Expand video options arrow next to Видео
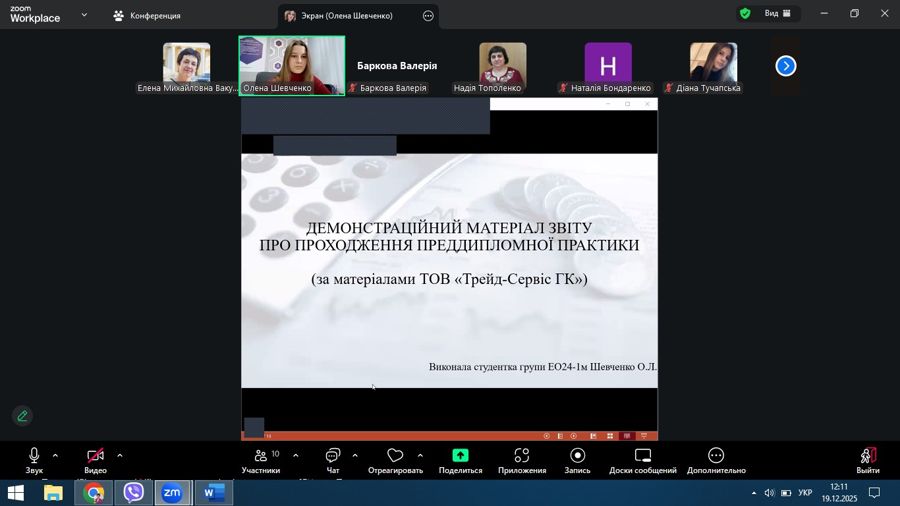Image resolution: width=900 pixels, height=506 pixels. [120, 456]
